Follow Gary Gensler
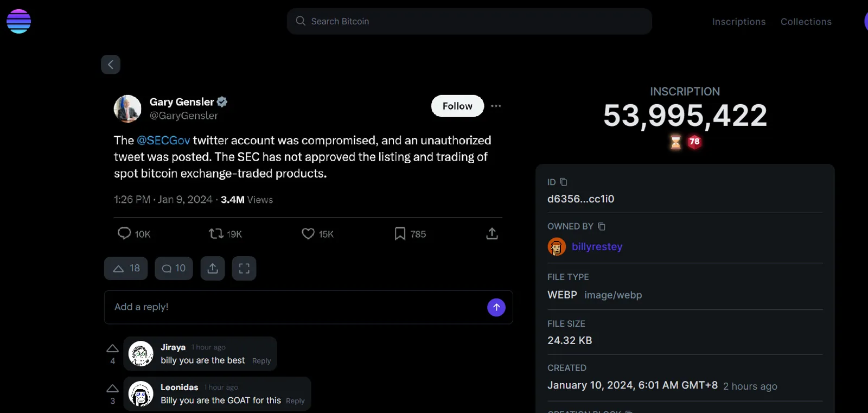 (457, 106)
